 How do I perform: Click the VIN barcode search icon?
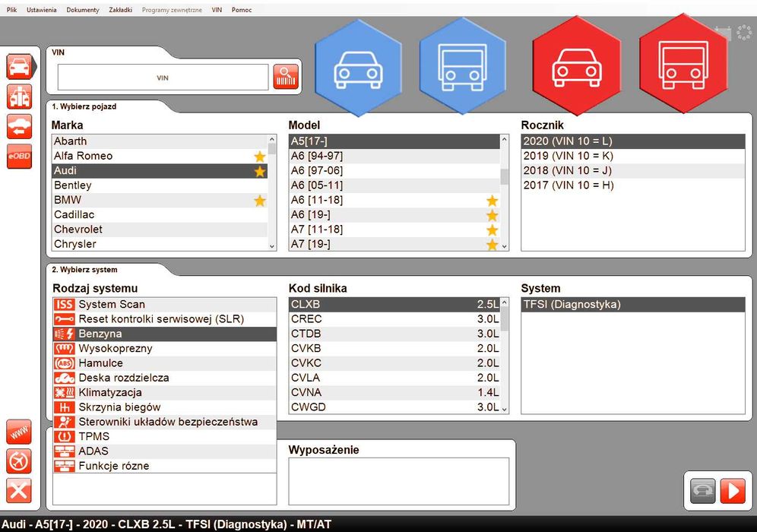pos(286,77)
